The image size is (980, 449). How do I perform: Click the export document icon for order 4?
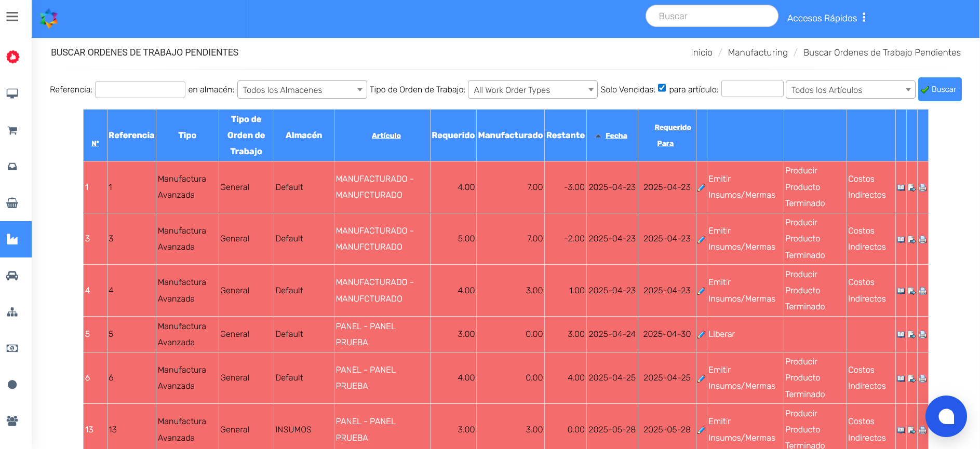pyautogui.click(x=911, y=291)
